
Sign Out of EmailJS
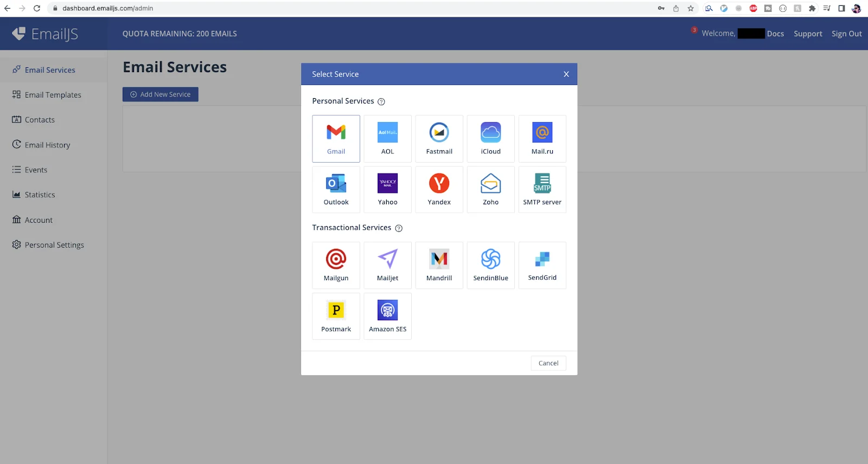click(846, 34)
